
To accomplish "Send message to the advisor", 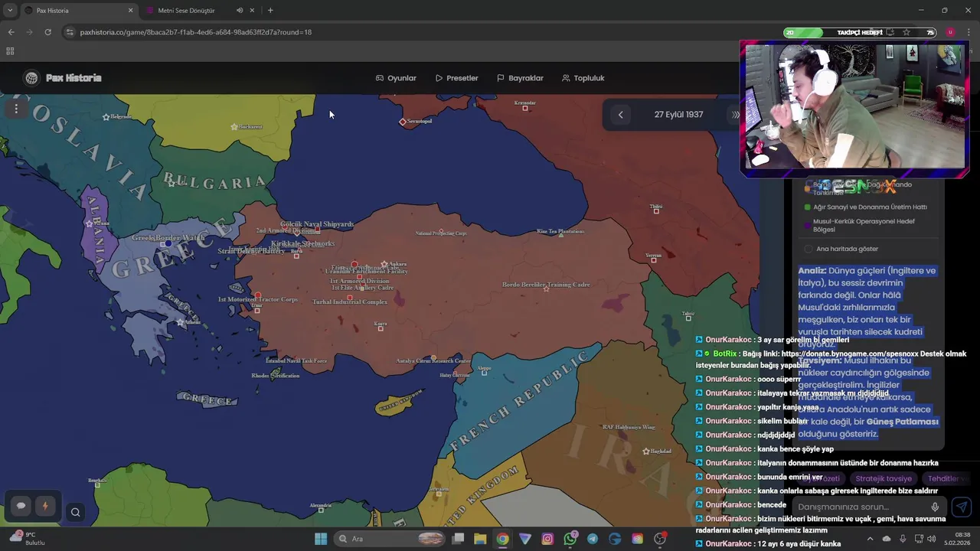I will pyautogui.click(x=962, y=507).
